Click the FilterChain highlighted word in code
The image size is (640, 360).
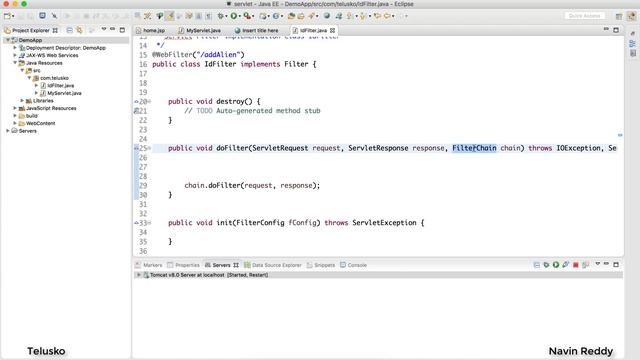pyautogui.click(x=474, y=148)
